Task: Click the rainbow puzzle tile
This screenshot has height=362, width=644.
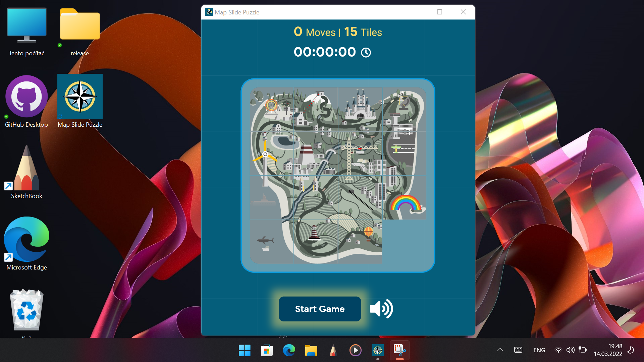Action: click(404, 198)
